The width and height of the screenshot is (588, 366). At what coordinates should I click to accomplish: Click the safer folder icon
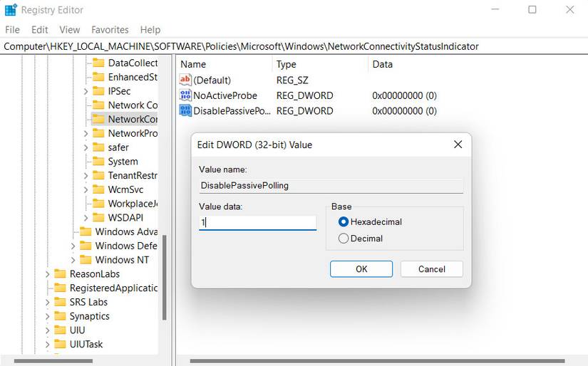[98, 147]
